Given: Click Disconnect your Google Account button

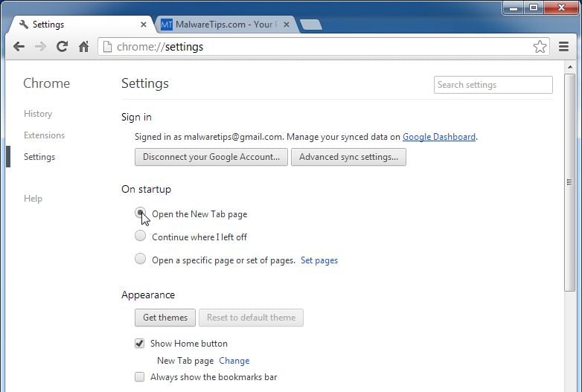Looking at the screenshot, I should [x=211, y=157].
